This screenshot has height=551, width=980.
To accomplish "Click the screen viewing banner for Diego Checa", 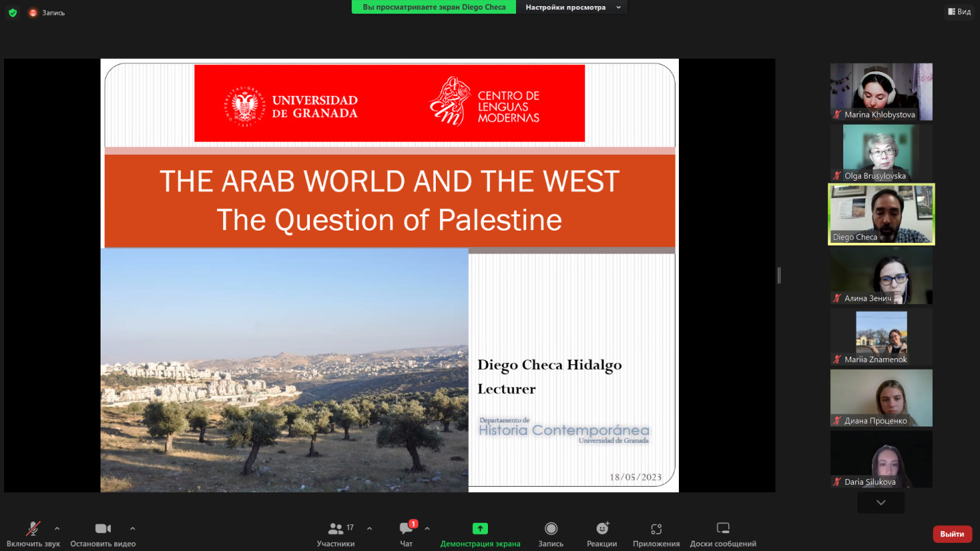I will click(434, 7).
